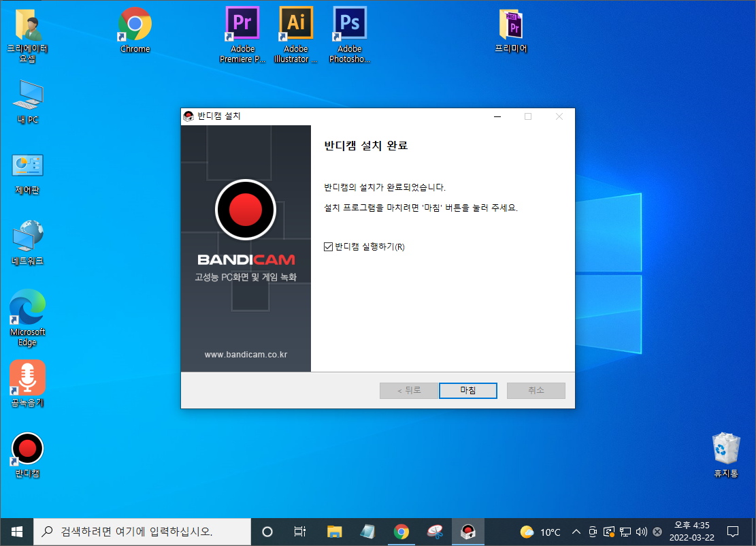
Task: Uncheck 반디캠 실행하기(R) checkbox
Action: pos(329,247)
